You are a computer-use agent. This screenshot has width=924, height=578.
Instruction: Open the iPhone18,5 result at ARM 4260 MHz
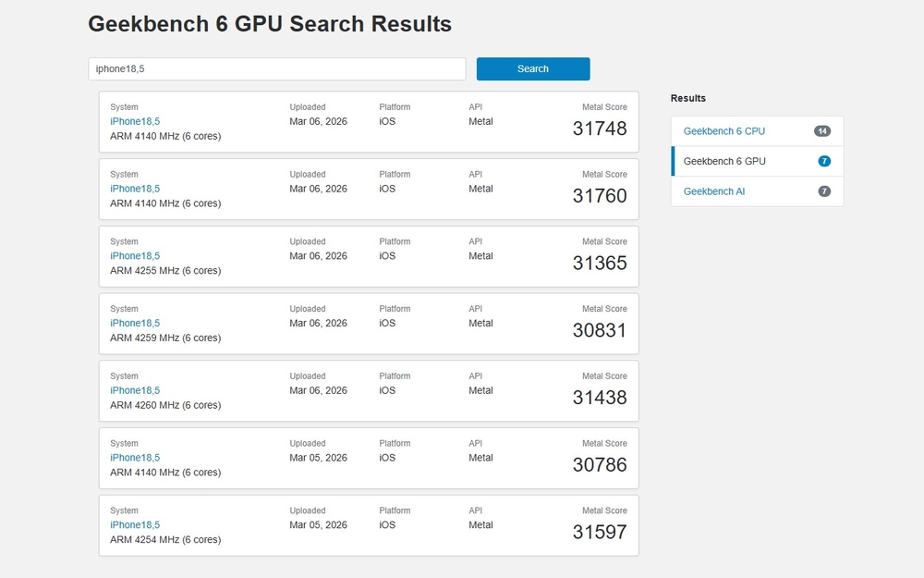click(135, 390)
